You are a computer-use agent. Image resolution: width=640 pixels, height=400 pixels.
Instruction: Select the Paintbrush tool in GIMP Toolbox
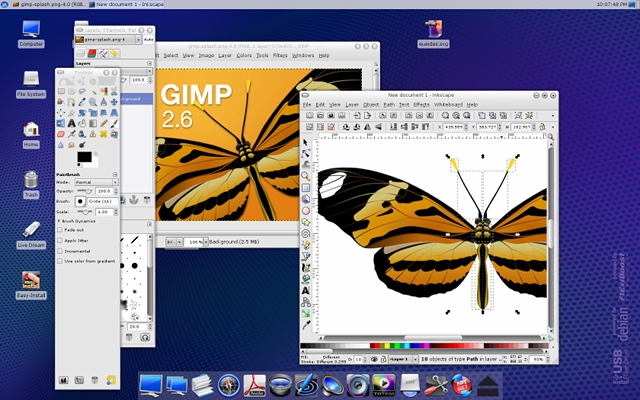114,123
